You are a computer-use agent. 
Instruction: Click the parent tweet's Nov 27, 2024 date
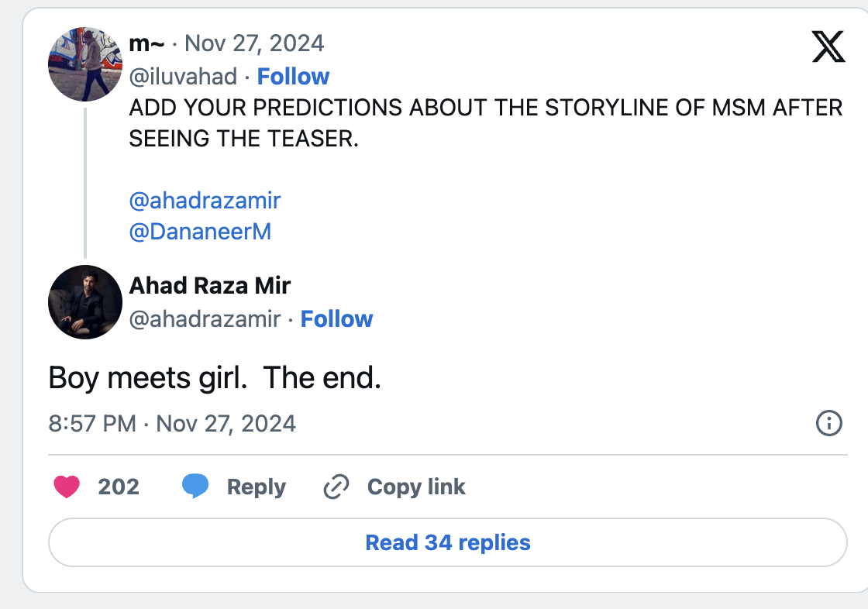coord(254,43)
